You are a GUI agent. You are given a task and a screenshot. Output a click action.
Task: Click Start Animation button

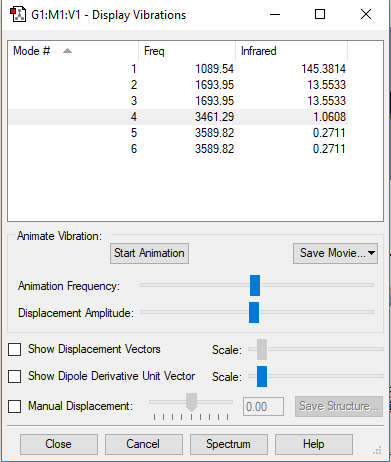(x=149, y=253)
